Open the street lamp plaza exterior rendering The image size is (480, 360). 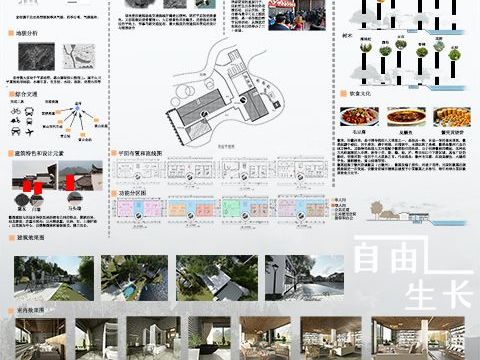point(304,278)
